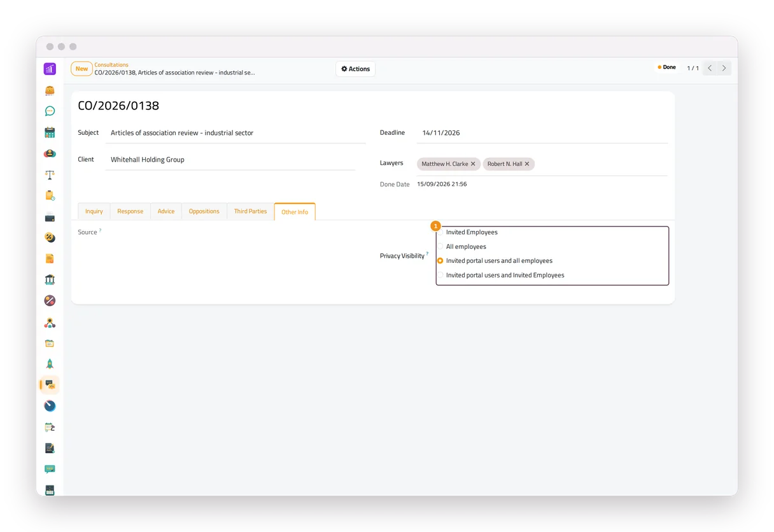Open the Actions dropdown menu

pos(355,69)
